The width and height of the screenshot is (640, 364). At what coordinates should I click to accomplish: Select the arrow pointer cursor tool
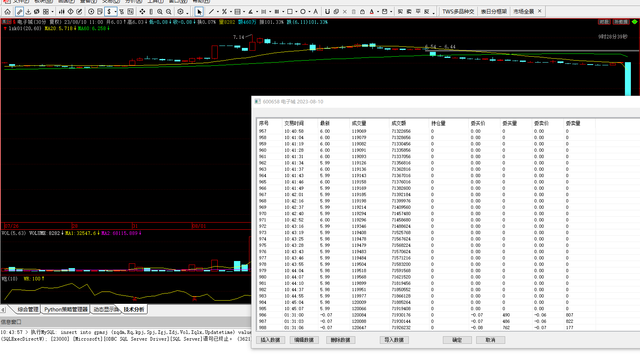tap(199, 11)
